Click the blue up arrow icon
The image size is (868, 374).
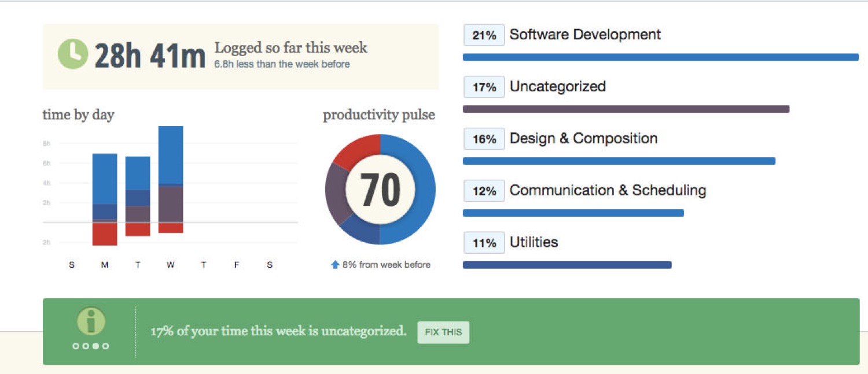(335, 265)
